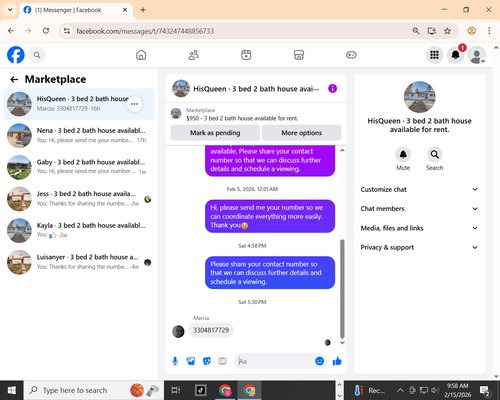The image size is (500, 400).
Task: Open listing thumbnail in Marketplace banner
Action: click(x=176, y=114)
